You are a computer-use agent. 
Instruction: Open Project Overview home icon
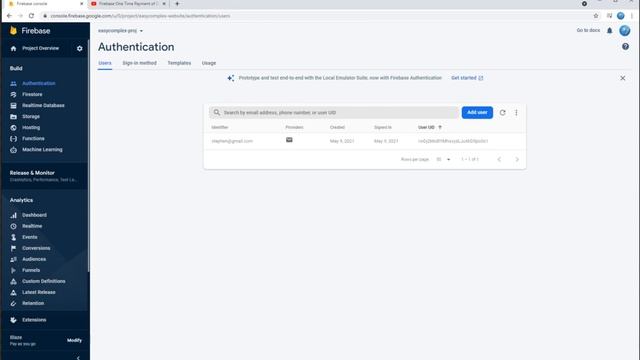pyautogui.click(x=13, y=48)
